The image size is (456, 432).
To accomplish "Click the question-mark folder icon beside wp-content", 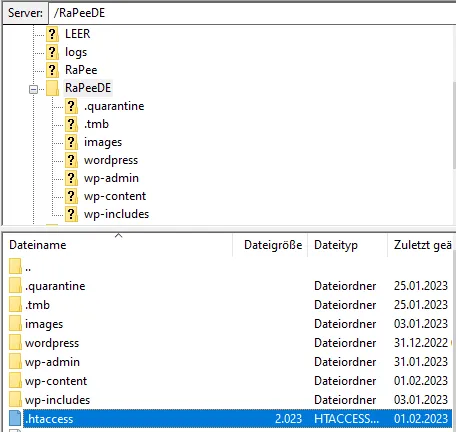I will 71,196.
